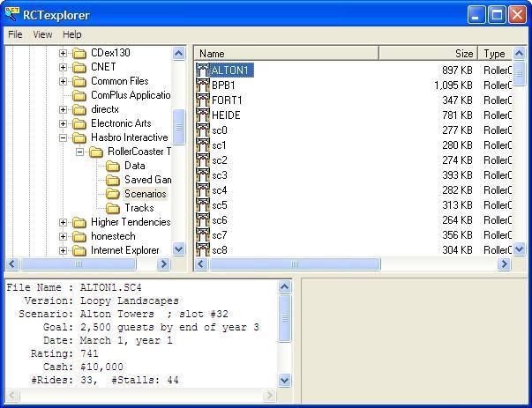Expand the Electronic Arts tree node
Image resolution: width=532 pixels, height=408 pixels.
63,123
